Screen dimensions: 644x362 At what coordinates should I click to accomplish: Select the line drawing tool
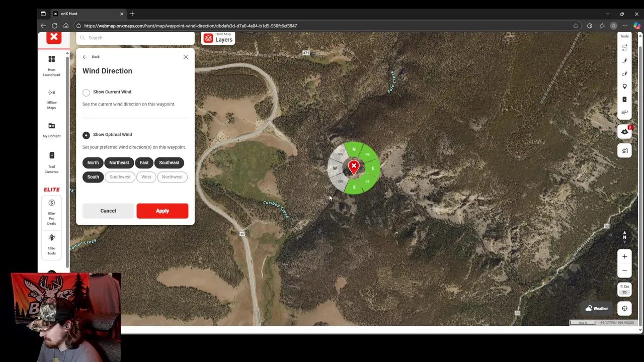click(624, 60)
